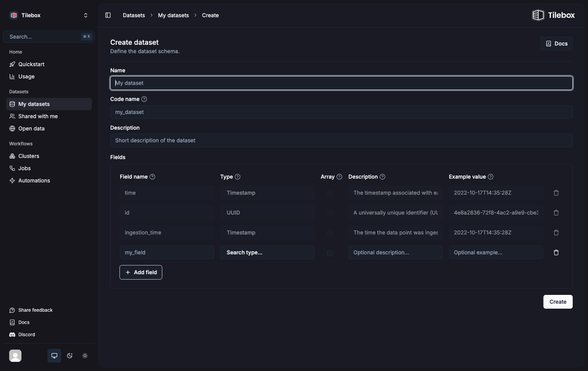Click the Example value help icon
588x371 pixels.
click(491, 177)
